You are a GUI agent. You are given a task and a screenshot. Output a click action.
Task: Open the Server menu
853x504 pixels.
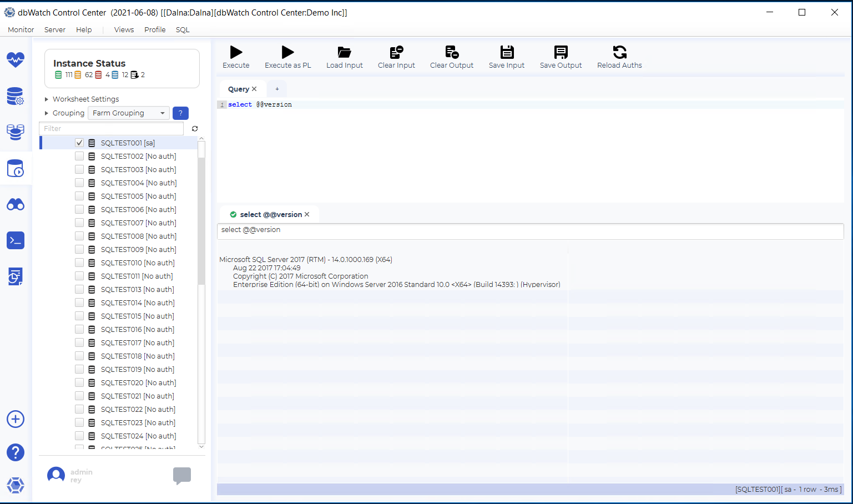click(55, 30)
